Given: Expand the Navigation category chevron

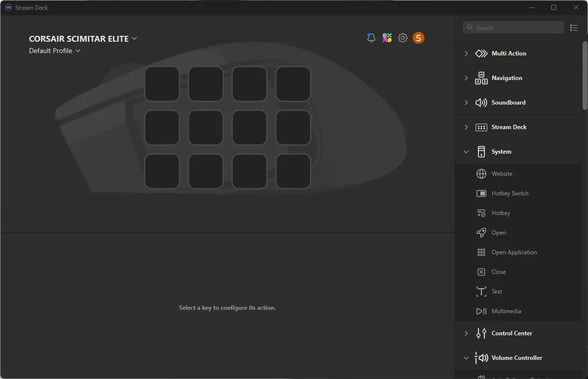Looking at the screenshot, I should 466,78.
